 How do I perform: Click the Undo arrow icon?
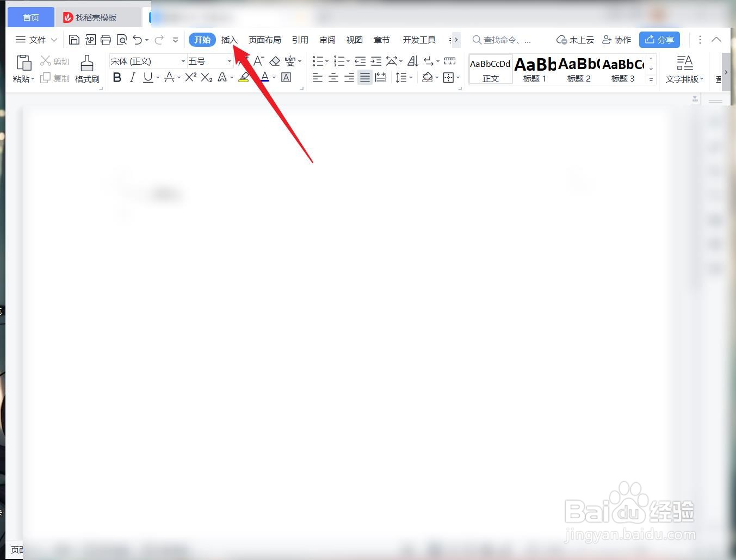[138, 40]
